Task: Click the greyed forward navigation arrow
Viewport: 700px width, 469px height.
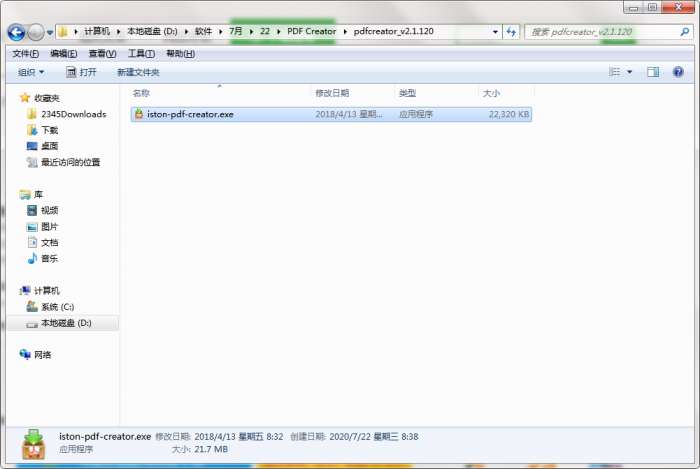Action: (x=36, y=32)
